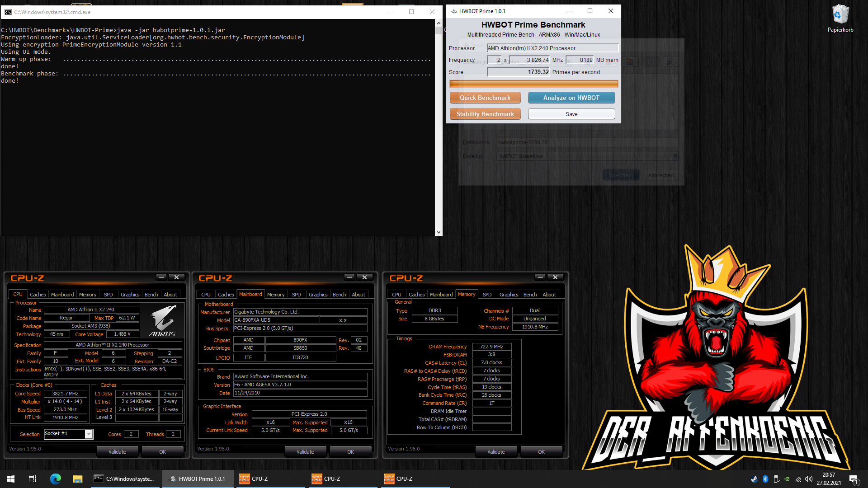Click Validate in the CPU-Z CPU window

117,452
